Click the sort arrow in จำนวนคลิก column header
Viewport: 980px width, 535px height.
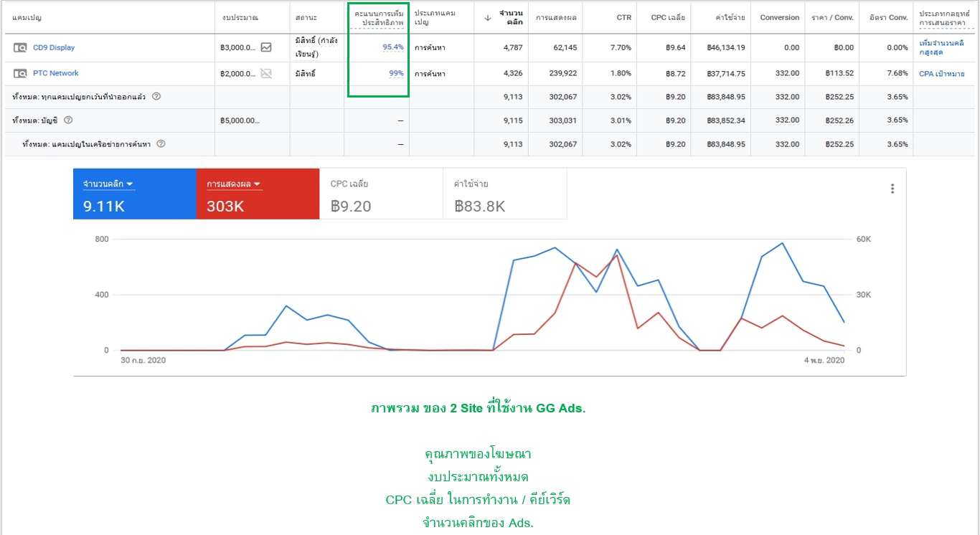pos(488,18)
